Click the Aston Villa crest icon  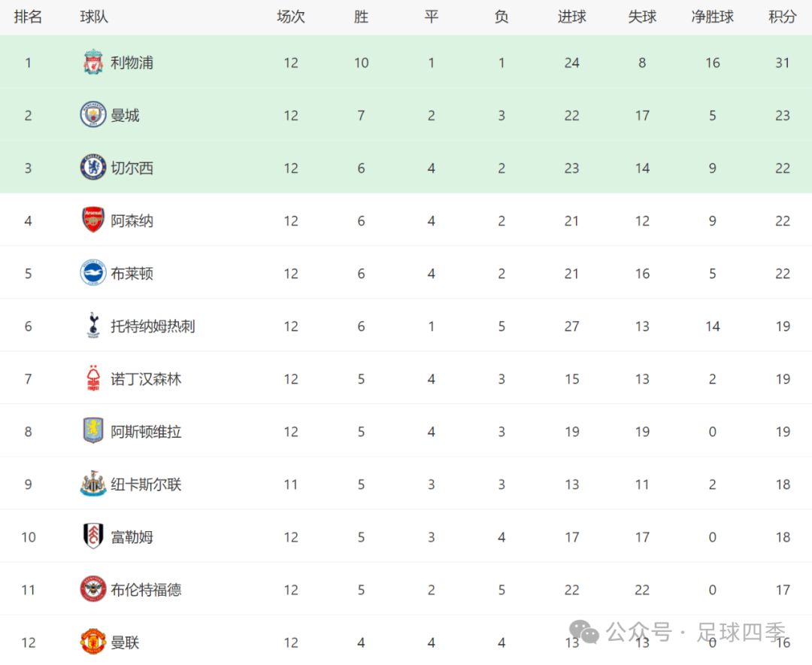point(92,431)
